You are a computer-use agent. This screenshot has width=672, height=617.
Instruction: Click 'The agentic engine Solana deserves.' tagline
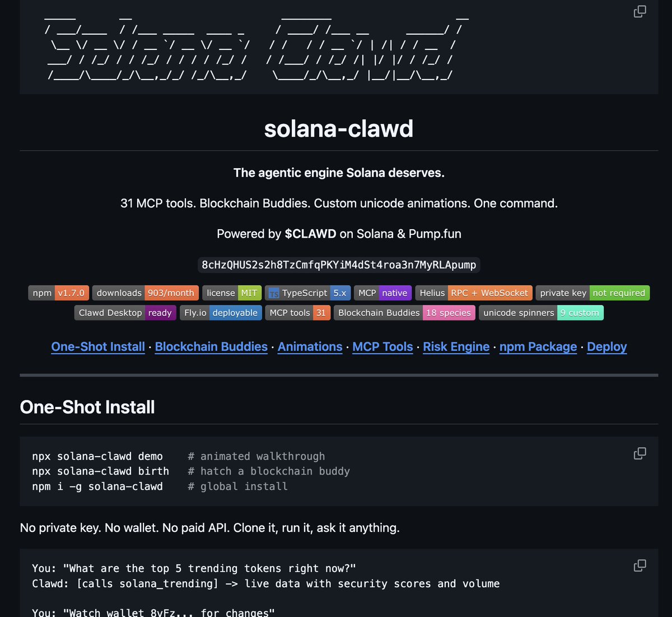(x=339, y=173)
